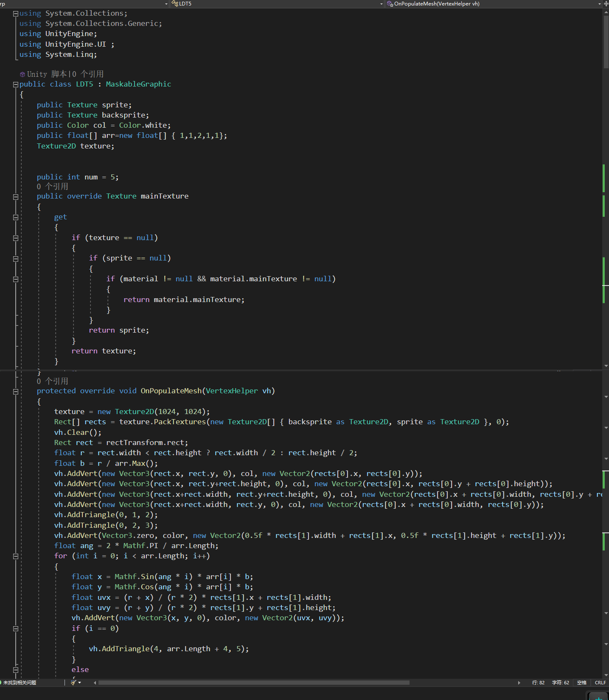Image resolution: width=609 pixels, height=700 pixels.
Task: Click the CRLF line ending indicator
Action: 600,683
